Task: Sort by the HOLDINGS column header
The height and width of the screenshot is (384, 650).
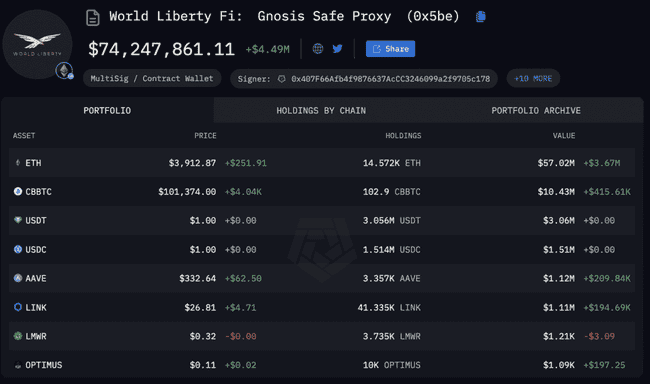Action: (x=403, y=136)
